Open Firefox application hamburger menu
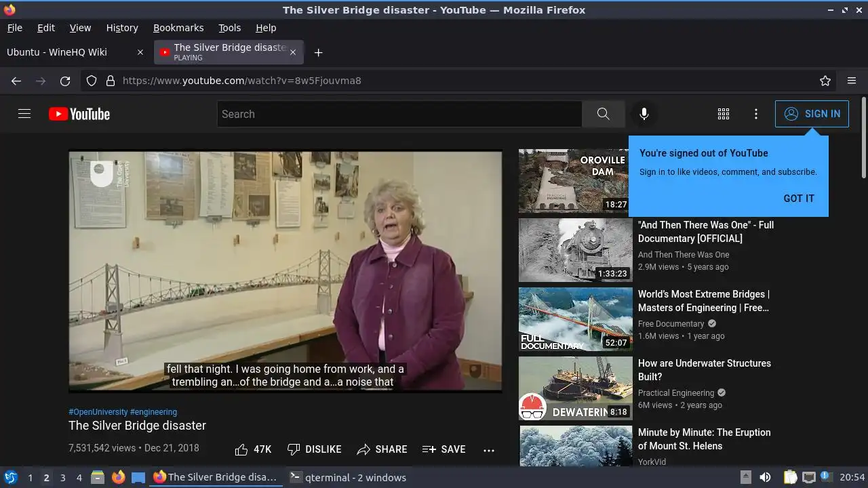Screen dimensions: 868x488 852,81
